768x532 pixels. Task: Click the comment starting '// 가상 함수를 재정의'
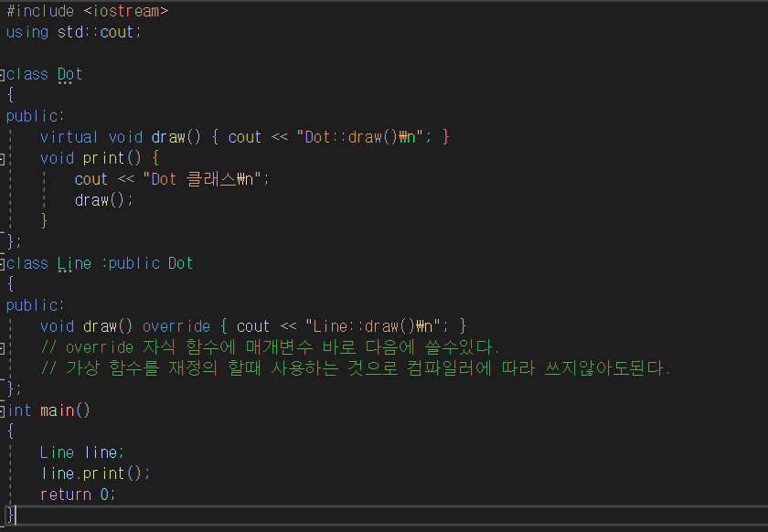[355, 368]
